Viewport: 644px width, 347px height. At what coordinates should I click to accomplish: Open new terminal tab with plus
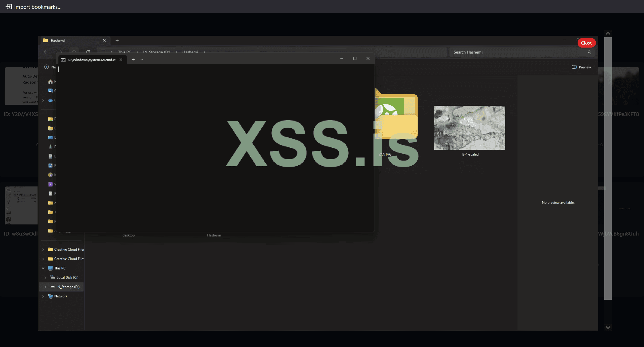tap(133, 60)
